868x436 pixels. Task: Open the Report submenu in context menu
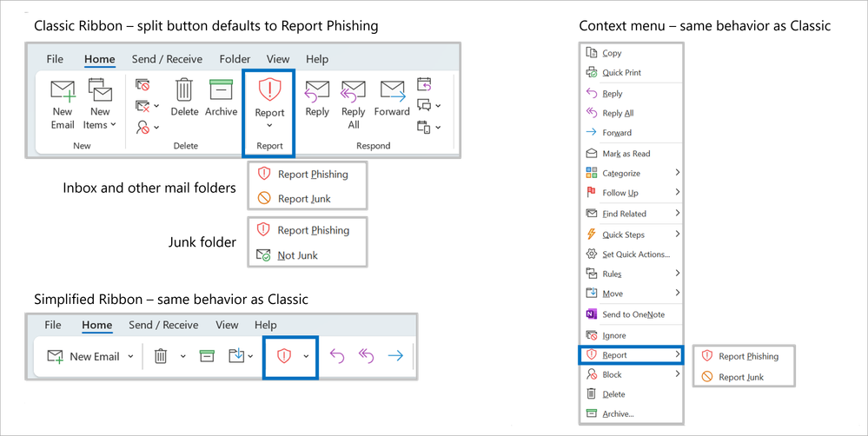[x=632, y=355]
